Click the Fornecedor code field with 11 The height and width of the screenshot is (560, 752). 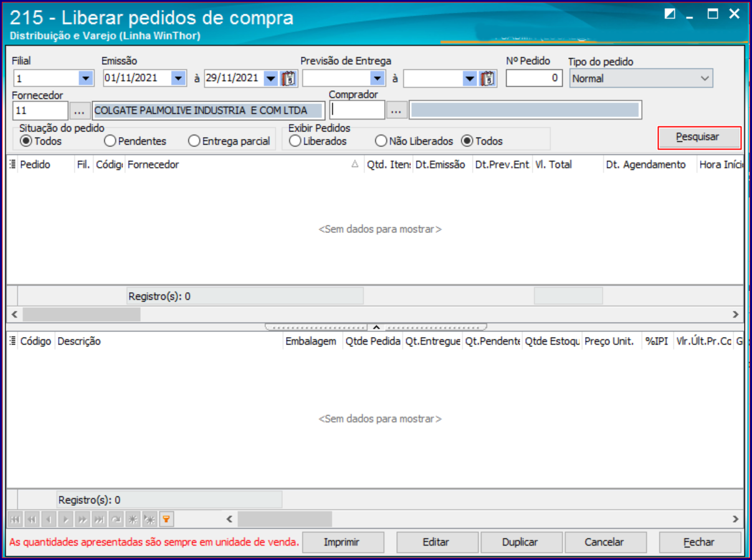point(40,111)
